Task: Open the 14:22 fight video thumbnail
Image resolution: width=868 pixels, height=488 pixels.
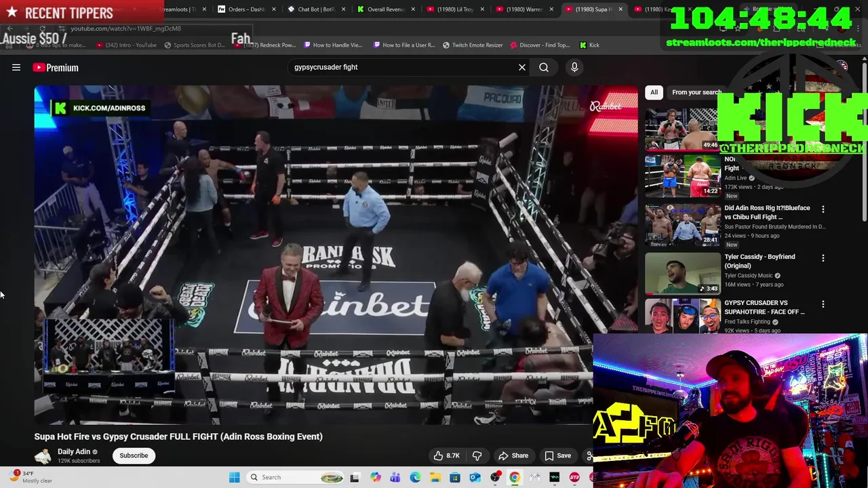Action: [682, 176]
